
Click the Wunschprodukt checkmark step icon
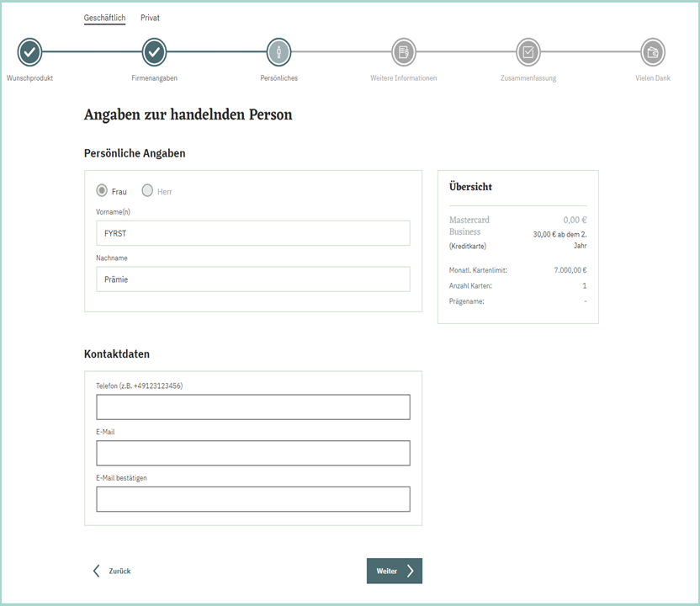pyautogui.click(x=29, y=52)
